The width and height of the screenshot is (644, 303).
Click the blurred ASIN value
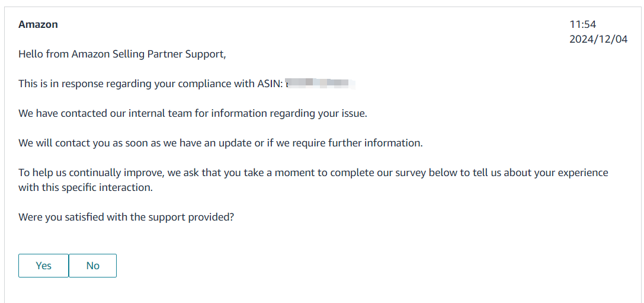pos(321,84)
